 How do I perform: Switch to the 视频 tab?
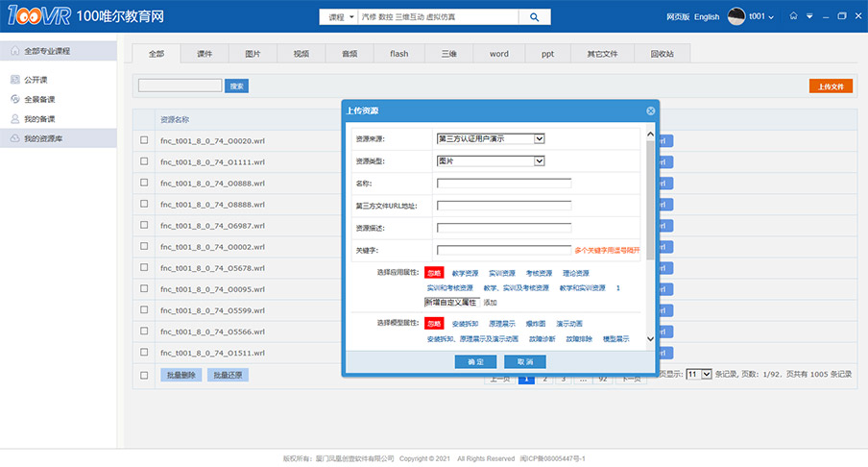point(301,54)
